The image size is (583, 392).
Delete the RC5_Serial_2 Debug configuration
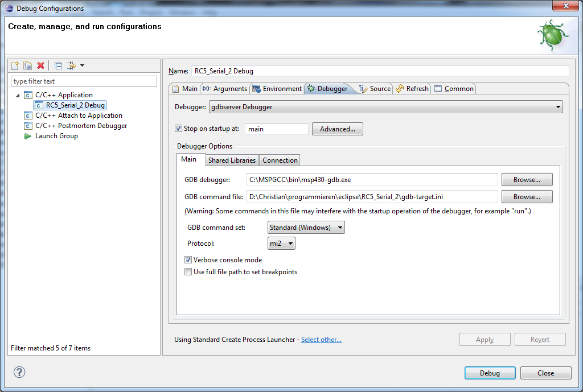pyautogui.click(x=40, y=65)
